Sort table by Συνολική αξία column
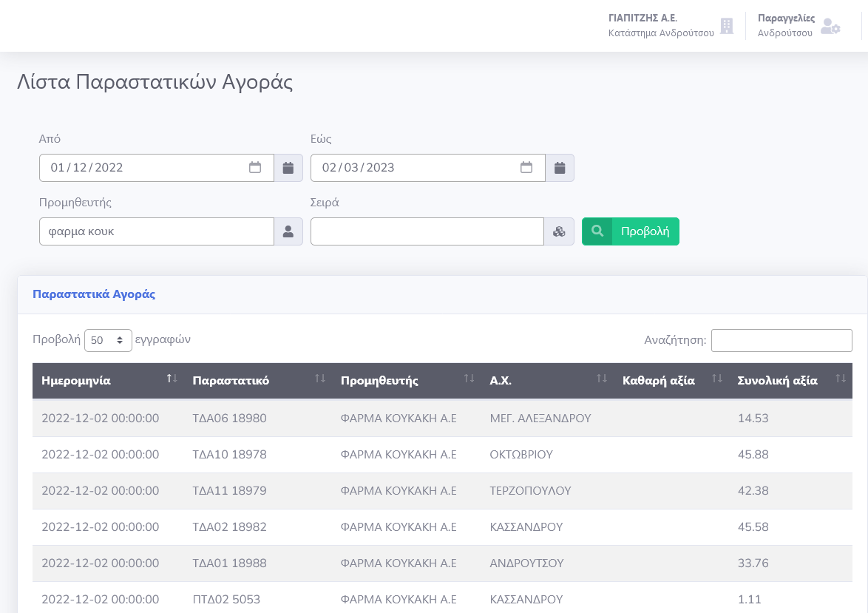Image resolution: width=868 pixels, height=613 pixels. (790, 380)
